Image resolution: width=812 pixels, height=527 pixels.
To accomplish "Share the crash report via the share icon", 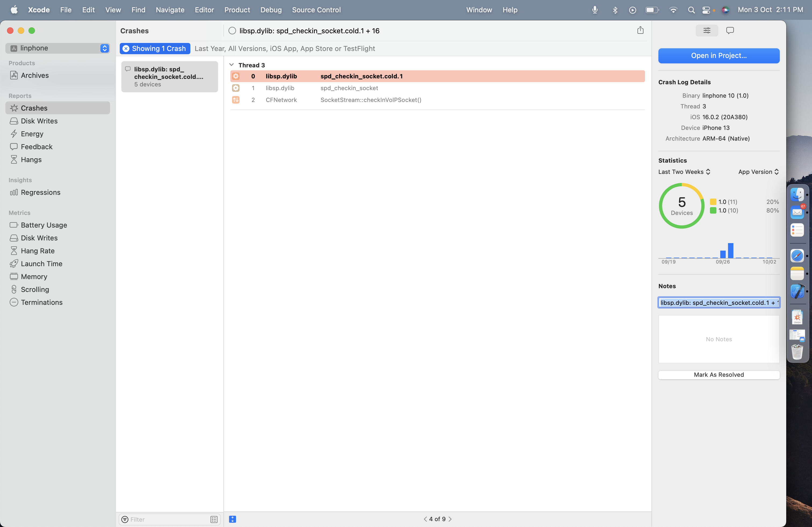I will tap(640, 30).
